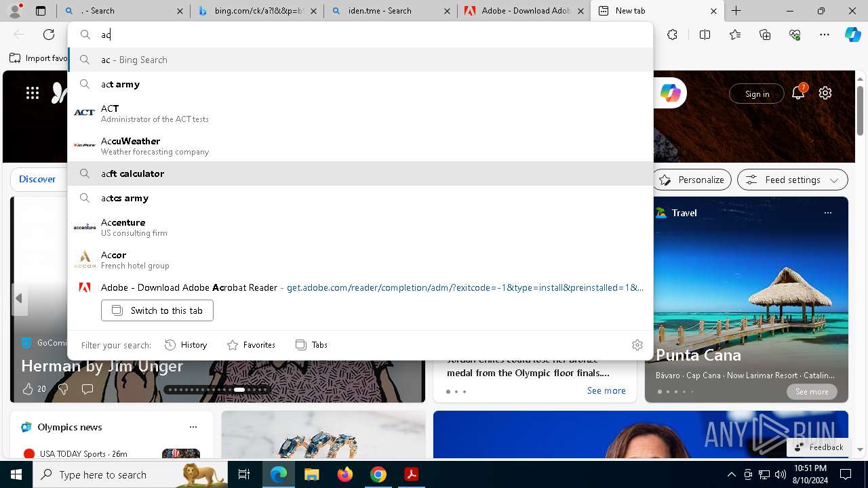The height and width of the screenshot is (488, 868).
Task: Open Action Center notifications icon
Action: pyautogui.click(x=846, y=474)
